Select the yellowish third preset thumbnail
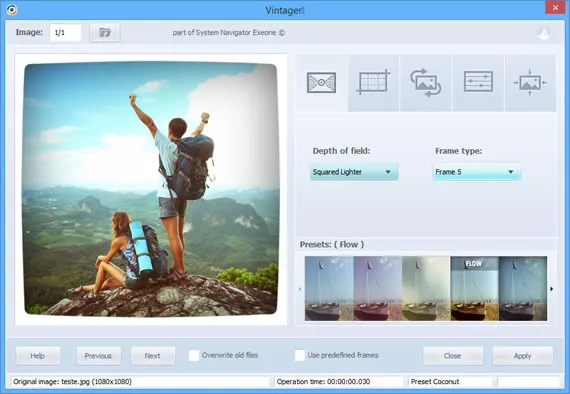Image resolution: width=570 pixels, height=394 pixels. [x=426, y=289]
